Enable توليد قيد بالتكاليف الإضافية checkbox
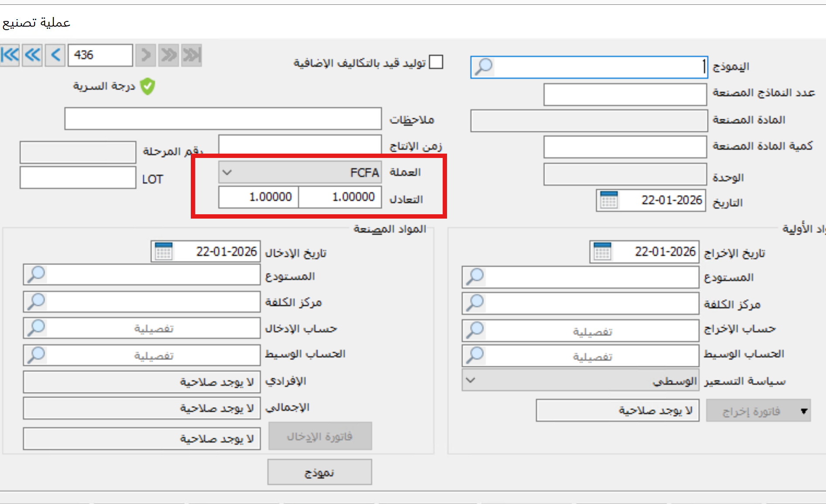 click(x=436, y=62)
